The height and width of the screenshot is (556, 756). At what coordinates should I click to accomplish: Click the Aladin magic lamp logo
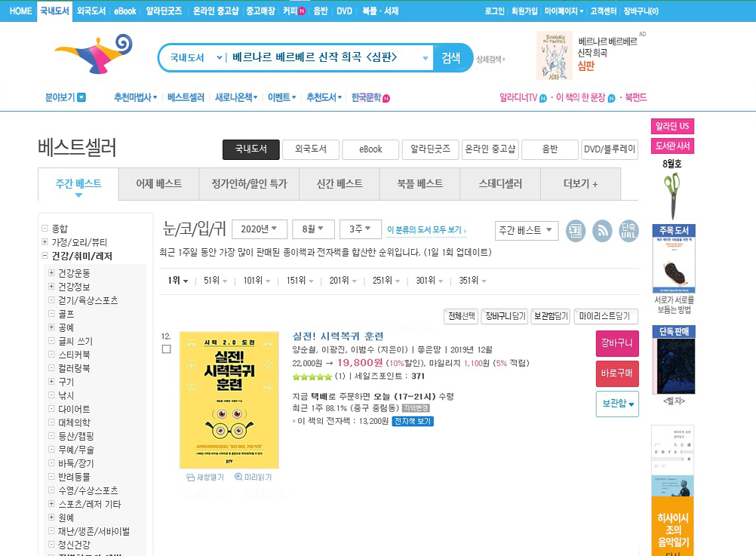94,54
